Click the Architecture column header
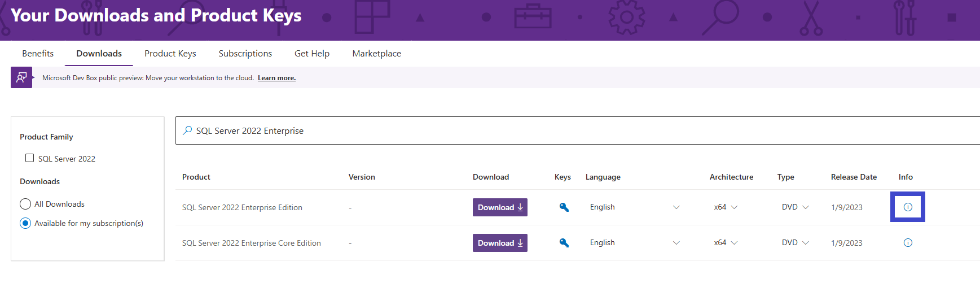Screen dimensions: 980x296 (x=731, y=177)
